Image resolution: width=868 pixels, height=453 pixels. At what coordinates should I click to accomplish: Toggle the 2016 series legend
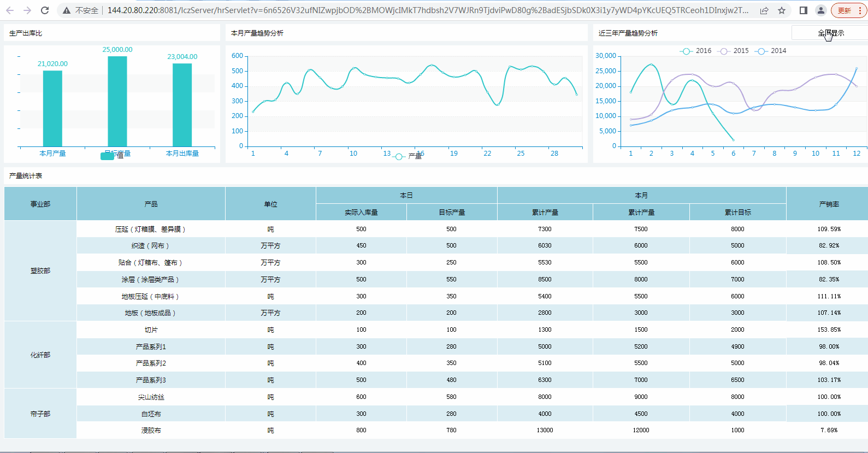pyautogui.click(x=695, y=51)
